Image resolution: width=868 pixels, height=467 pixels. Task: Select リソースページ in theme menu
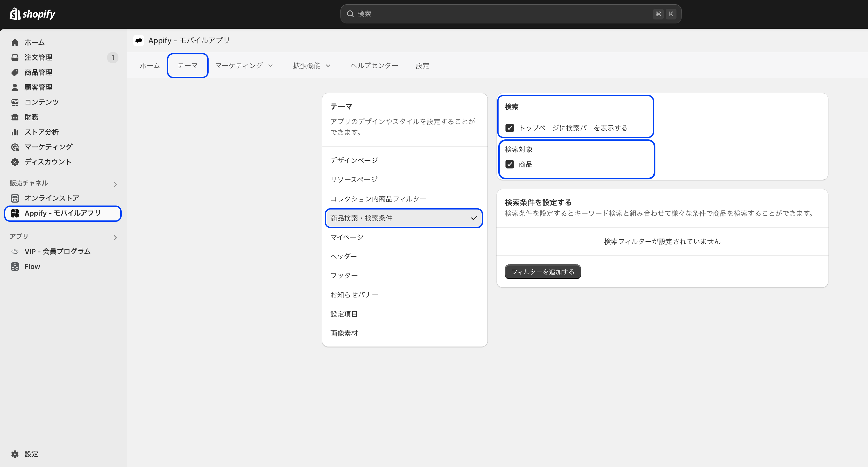point(404,179)
